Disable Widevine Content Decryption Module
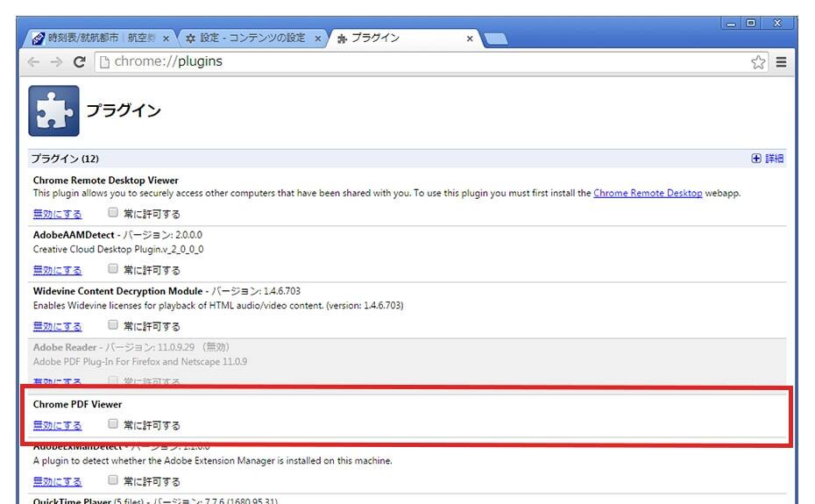 point(57,326)
